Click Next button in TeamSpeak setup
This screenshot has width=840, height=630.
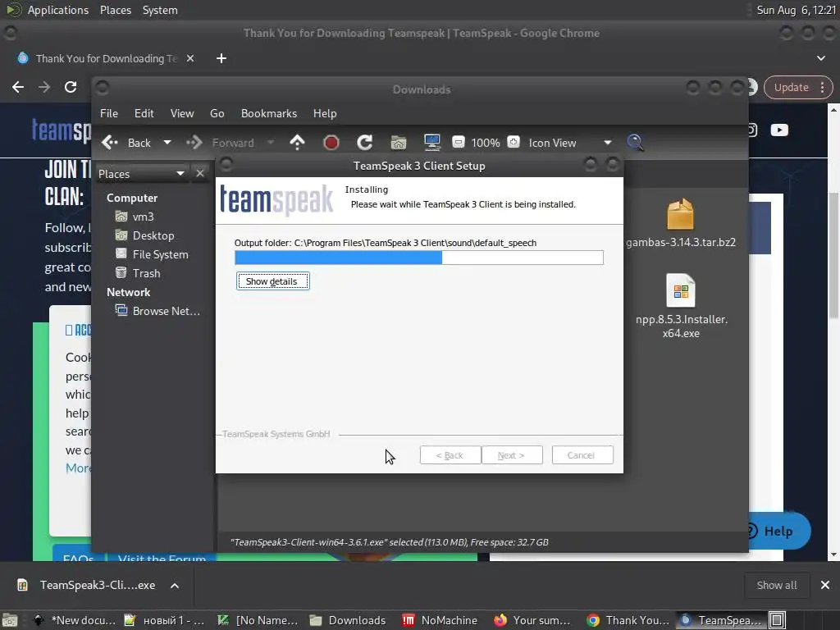point(512,455)
